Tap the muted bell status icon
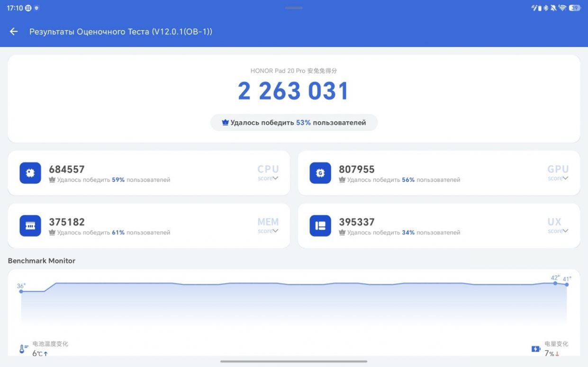This screenshot has width=588, height=367. 553,8
